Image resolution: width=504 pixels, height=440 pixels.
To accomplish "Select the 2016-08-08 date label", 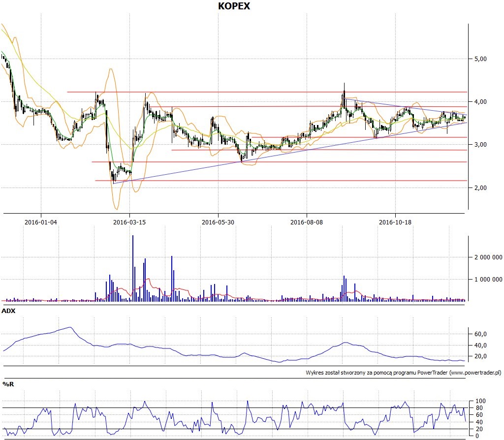I will point(306,222).
